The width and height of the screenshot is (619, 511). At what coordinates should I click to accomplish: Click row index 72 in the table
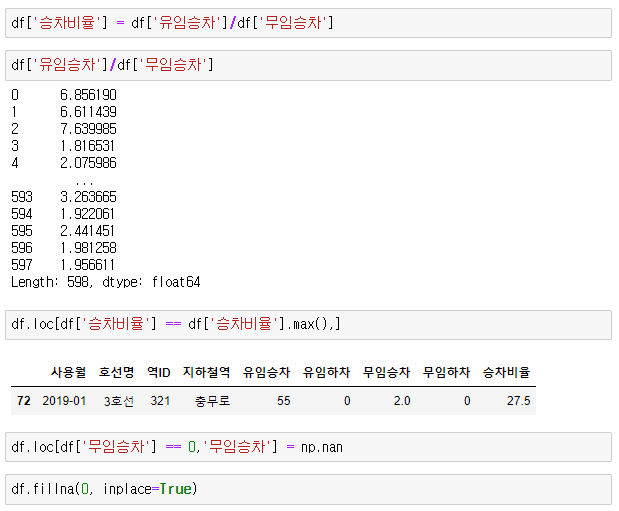[24, 401]
